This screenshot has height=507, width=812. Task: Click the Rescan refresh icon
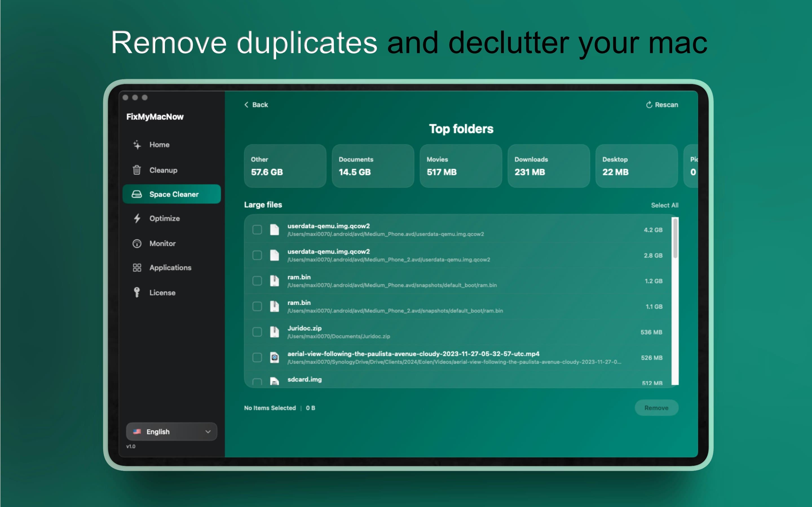coord(649,104)
